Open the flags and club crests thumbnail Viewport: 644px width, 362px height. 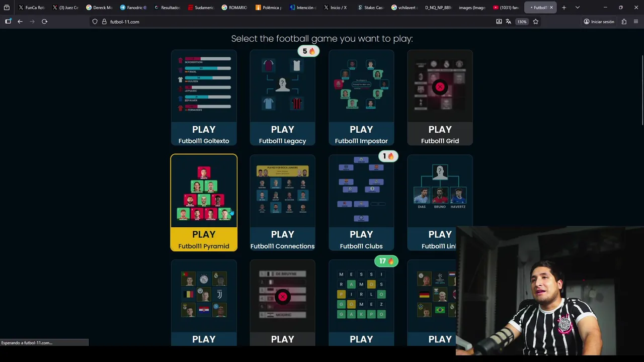pos(204,295)
